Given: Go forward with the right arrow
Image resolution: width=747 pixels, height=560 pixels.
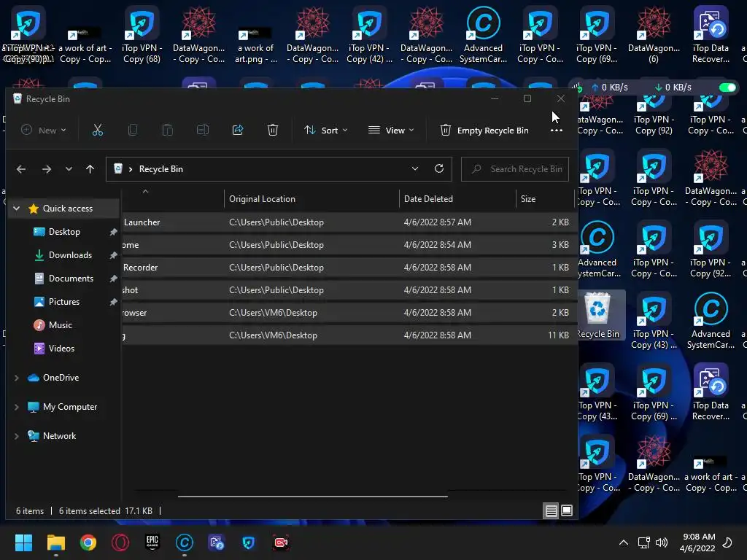Looking at the screenshot, I should (x=46, y=169).
